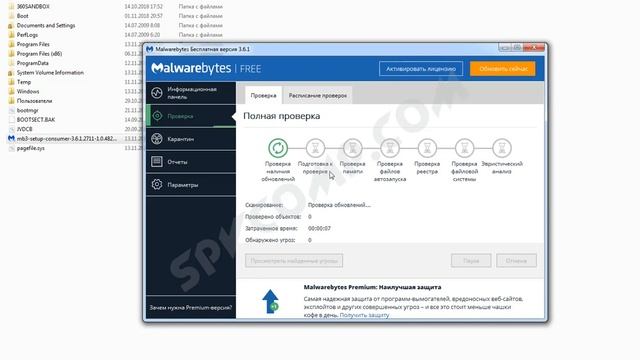Open the Параметры sidebar item
This screenshot has width=640, height=360.
pyautogui.click(x=191, y=184)
